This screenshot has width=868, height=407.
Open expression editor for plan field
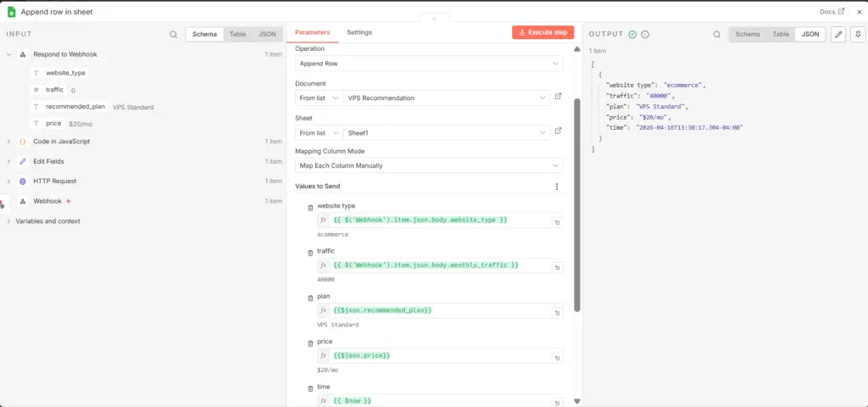(x=557, y=314)
